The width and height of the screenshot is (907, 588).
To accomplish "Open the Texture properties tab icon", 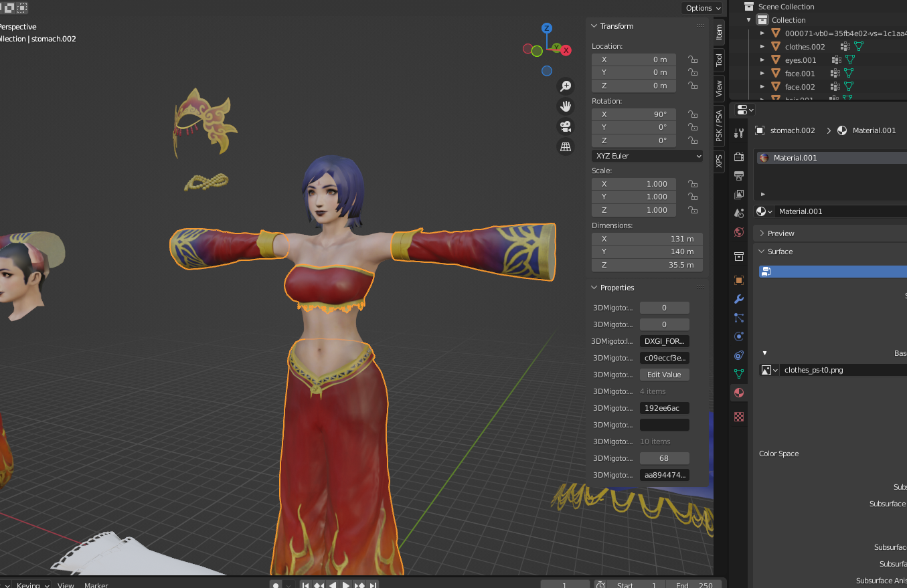I will click(739, 417).
